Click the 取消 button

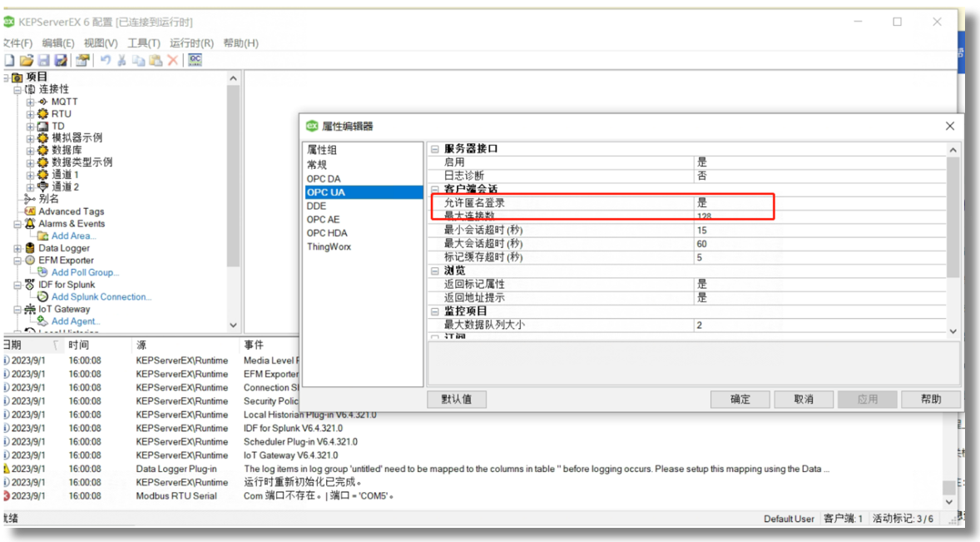pyautogui.click(x=804, y=399)
